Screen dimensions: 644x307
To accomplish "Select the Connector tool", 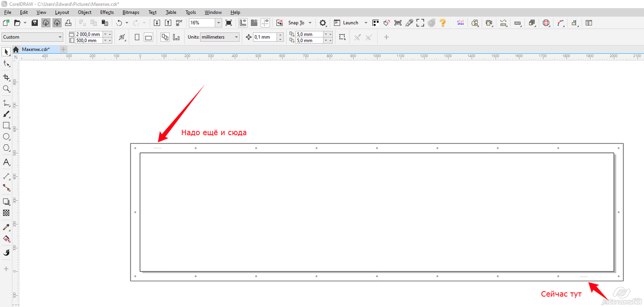I will tap(6, 188).
